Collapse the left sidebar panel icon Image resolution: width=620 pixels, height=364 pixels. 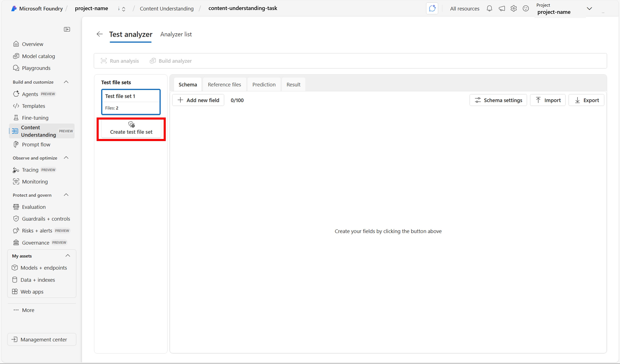point(67,29)
